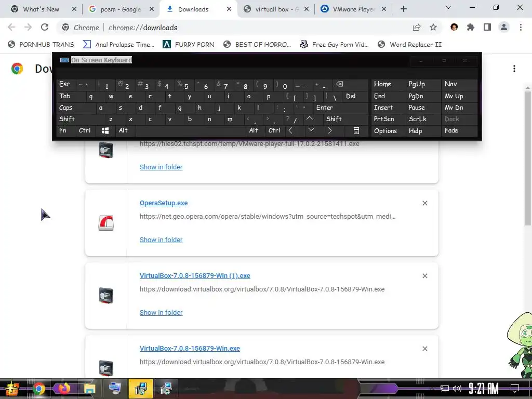Open the OperaSetup.exe file link

point(164,203)
